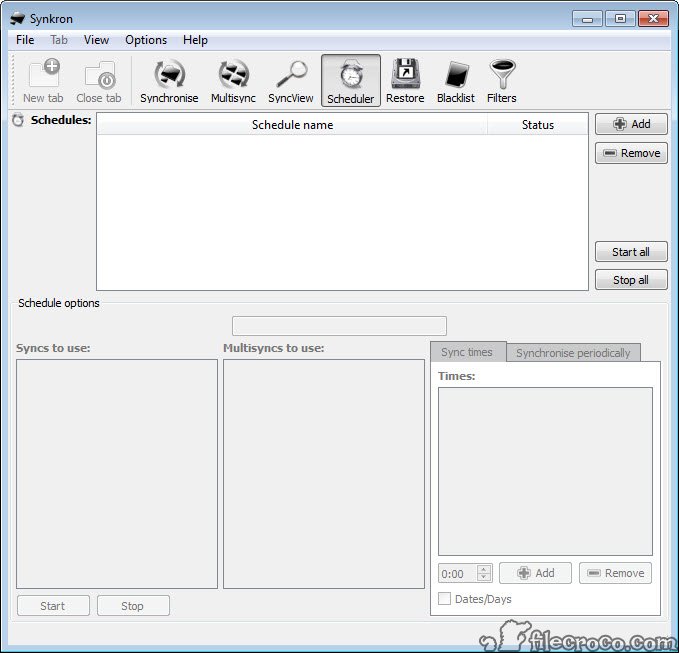Viewport: 679px width, 653px height.
Task: Open the View menu
Action: click(96, 40)
